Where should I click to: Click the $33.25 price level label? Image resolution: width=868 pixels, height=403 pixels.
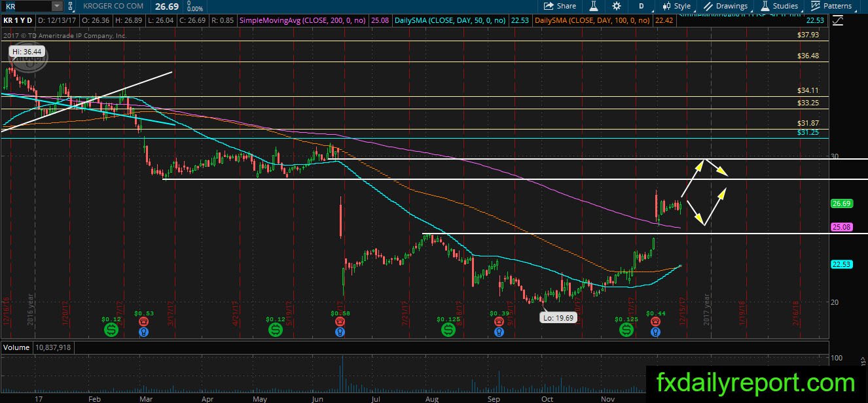808,103
